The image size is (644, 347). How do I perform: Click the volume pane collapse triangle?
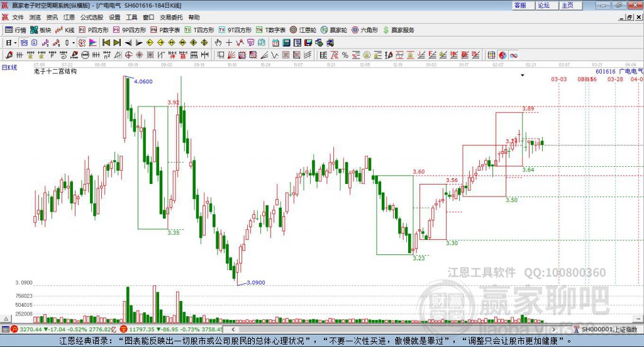coord(6,319)
